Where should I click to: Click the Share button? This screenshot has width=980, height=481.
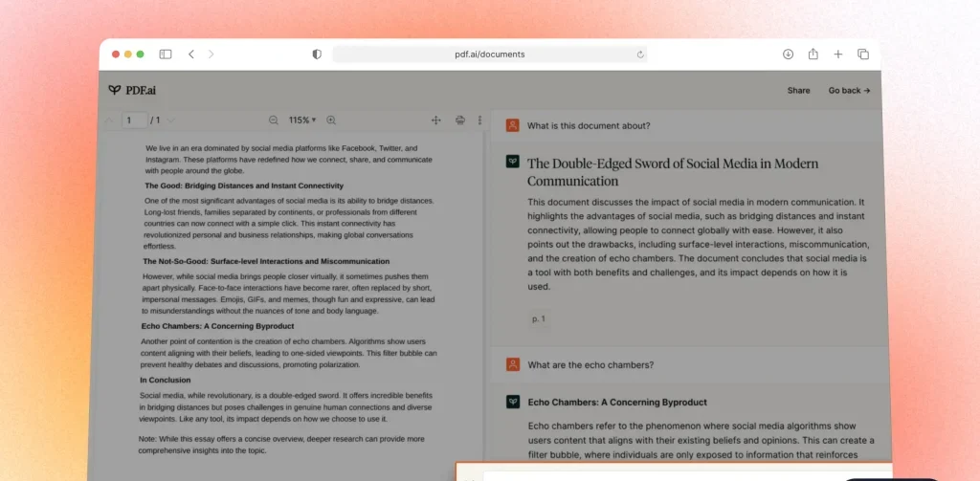pos(798,91)
